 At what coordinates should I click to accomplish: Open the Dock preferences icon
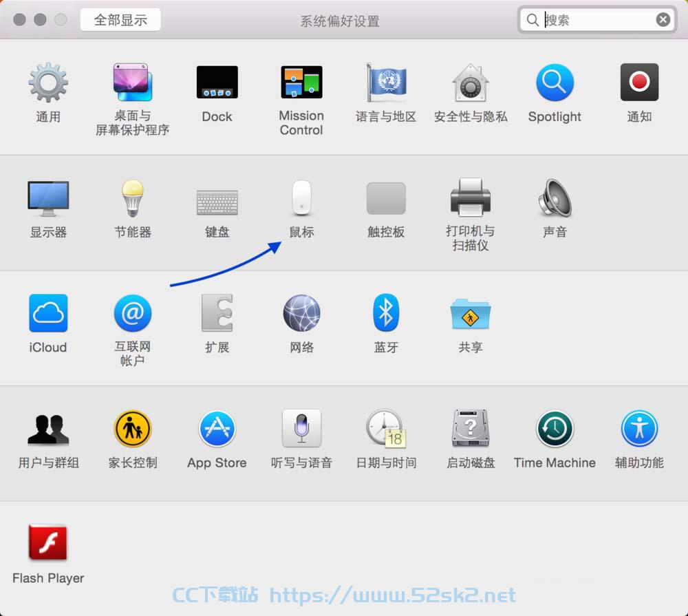point(217,82)
